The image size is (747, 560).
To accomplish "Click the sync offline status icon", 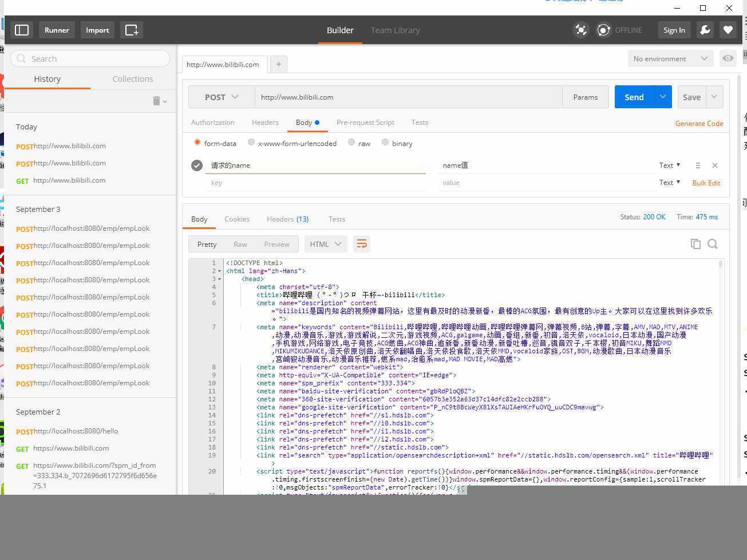I will coord(603,30).
